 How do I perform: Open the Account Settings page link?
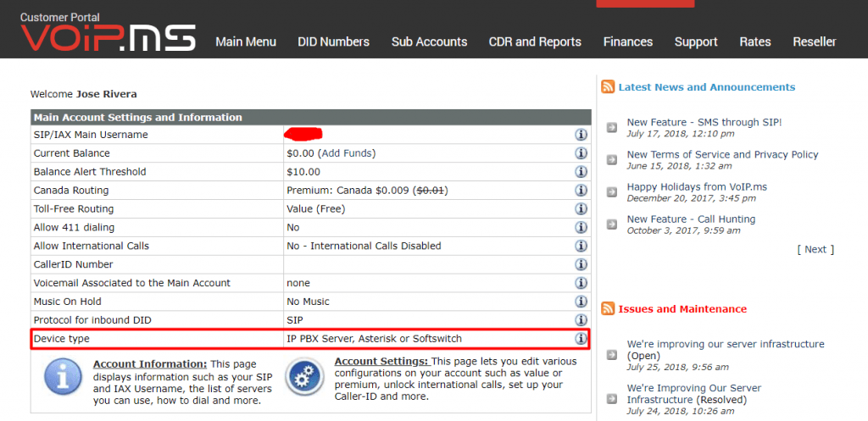tap(381, 361)
